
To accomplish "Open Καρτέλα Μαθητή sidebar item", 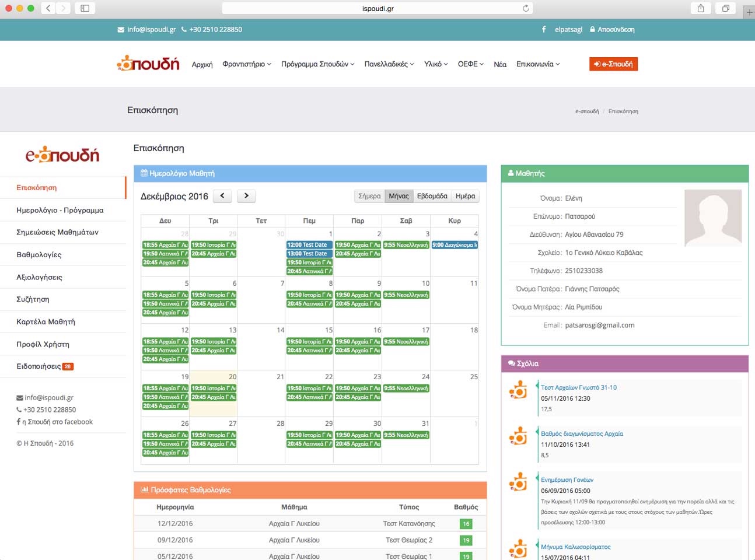I will 63,322.
